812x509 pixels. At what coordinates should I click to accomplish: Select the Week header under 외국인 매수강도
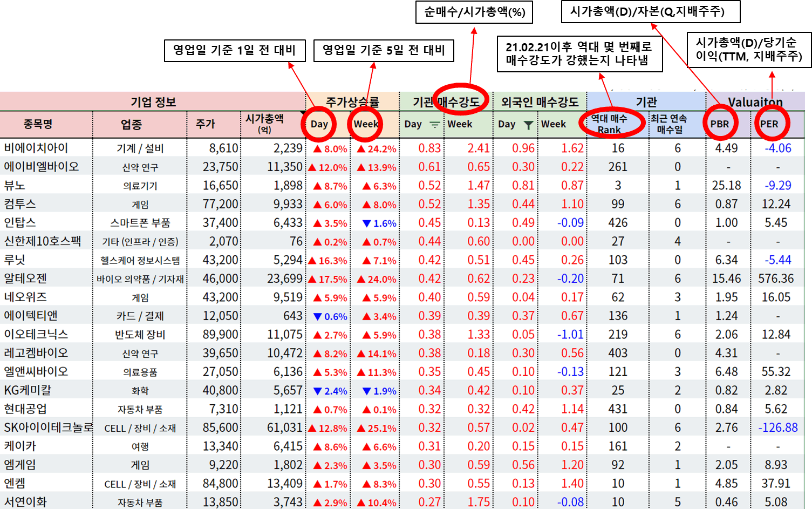[x=554, y=124]
